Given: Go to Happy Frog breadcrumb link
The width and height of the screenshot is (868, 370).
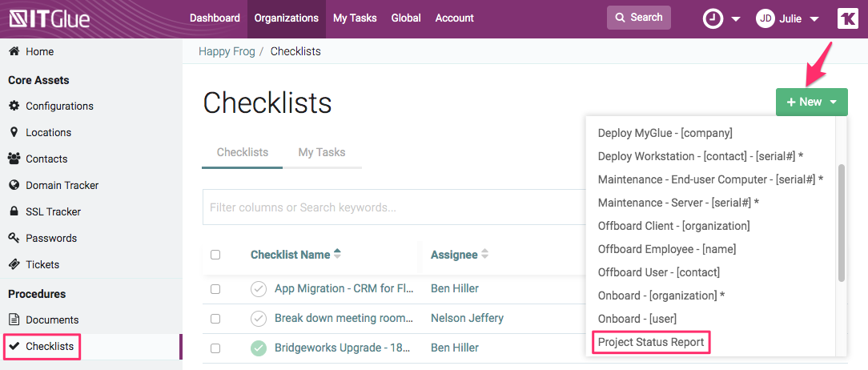Looking at the screenshot, I should [x=227, y=51].
